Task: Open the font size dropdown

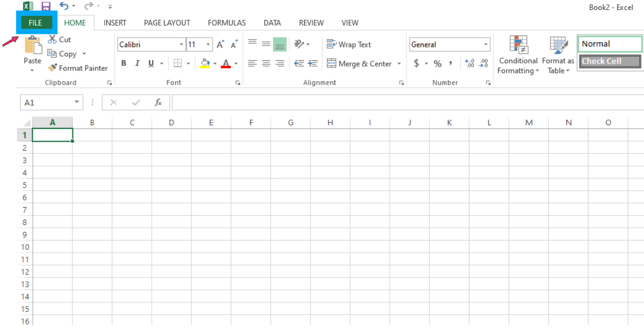Action: (x=207, y=44)
